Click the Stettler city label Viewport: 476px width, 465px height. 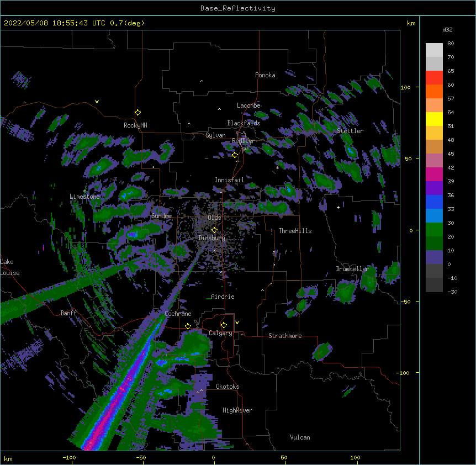tap(350, 131)
